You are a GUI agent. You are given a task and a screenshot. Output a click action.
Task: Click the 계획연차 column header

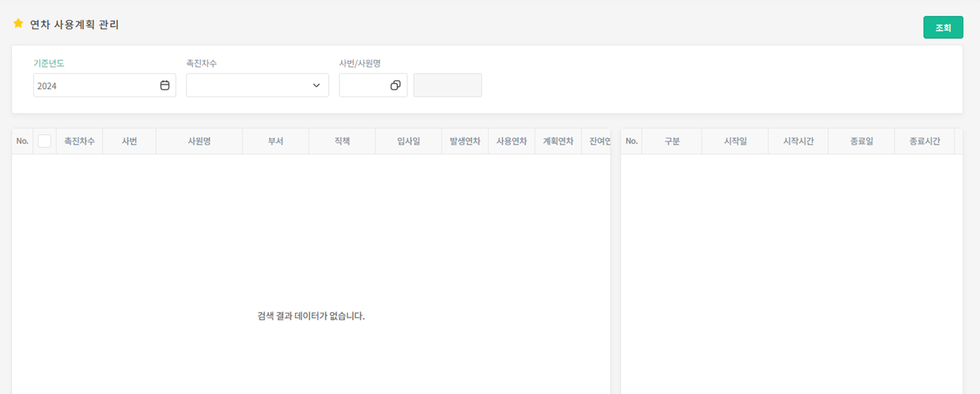click(x=558, y=141)
